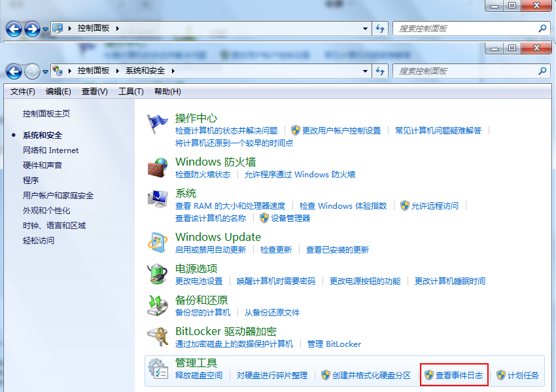Click shield icon next to 计划任务
The image size is (556, 392).
click(x=500, y=375)
